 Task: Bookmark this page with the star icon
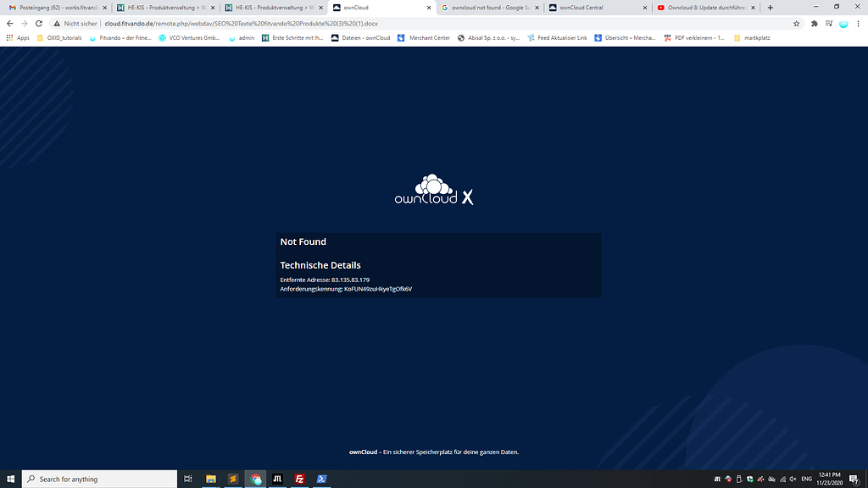coord(797,24)
